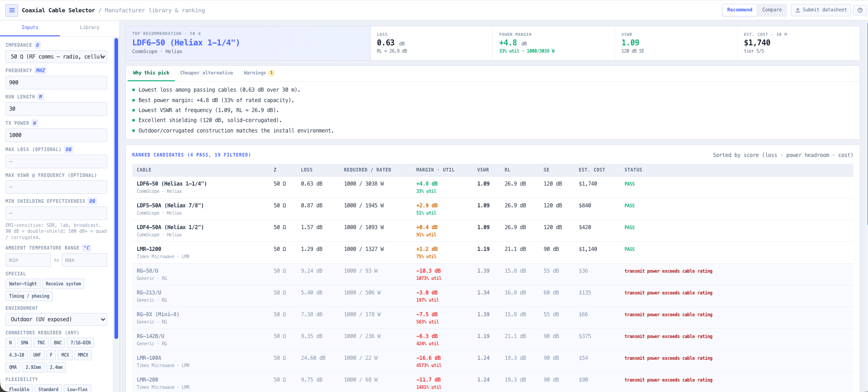Click the LOSS column header in the table
Screen dimensions: 868x392
point(307,170)
